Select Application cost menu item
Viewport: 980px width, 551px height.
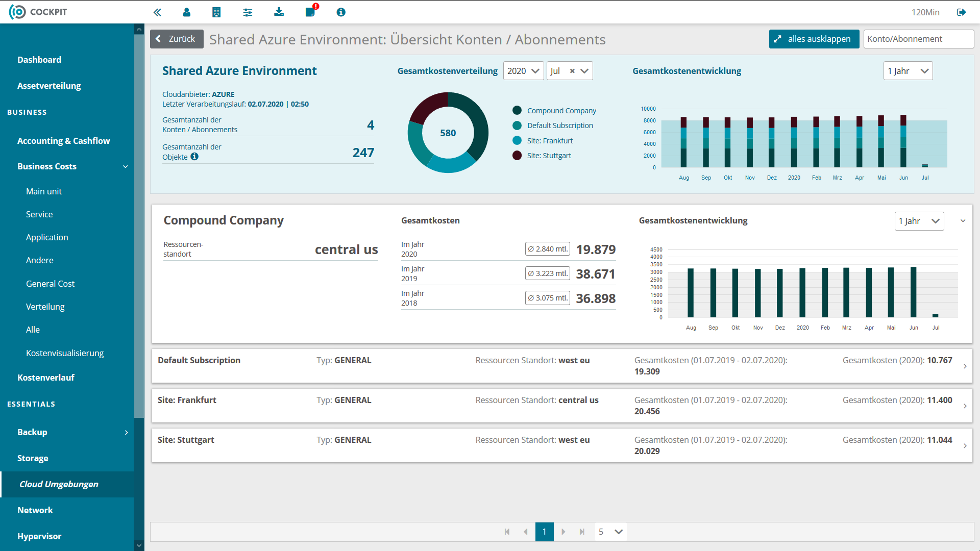[47, 237]
